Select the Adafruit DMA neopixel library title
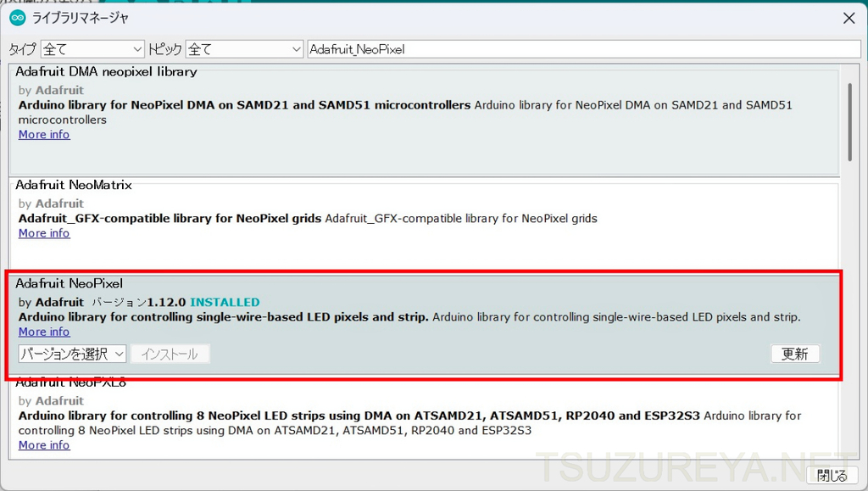868x491 pixels. tap(106, 71)
